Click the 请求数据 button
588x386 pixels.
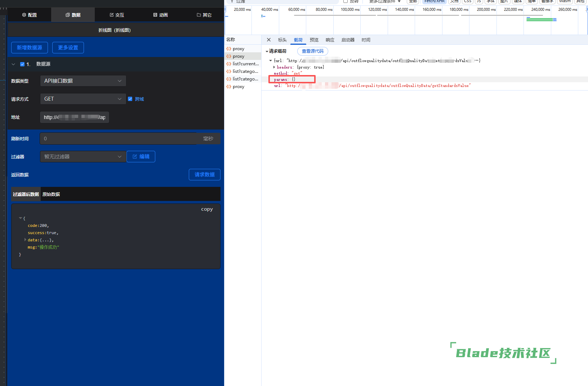click(204, 175)
